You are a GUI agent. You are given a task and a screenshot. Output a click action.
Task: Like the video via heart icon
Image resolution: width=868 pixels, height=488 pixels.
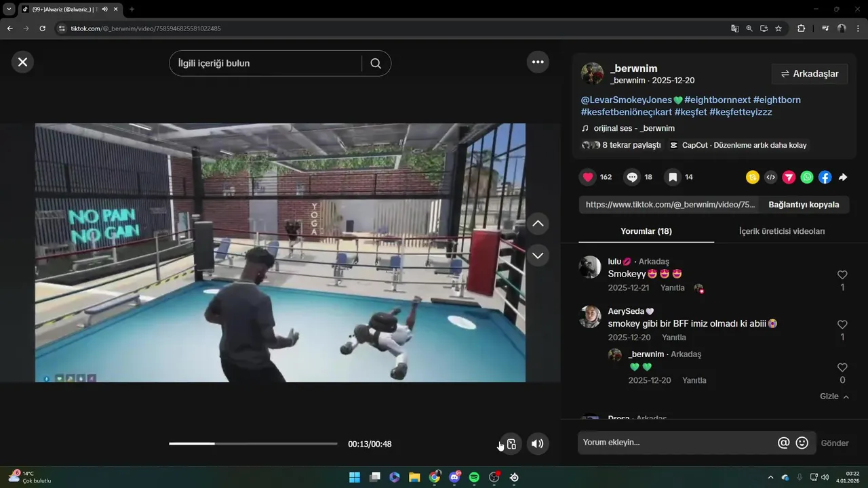[x=588, y=177]
